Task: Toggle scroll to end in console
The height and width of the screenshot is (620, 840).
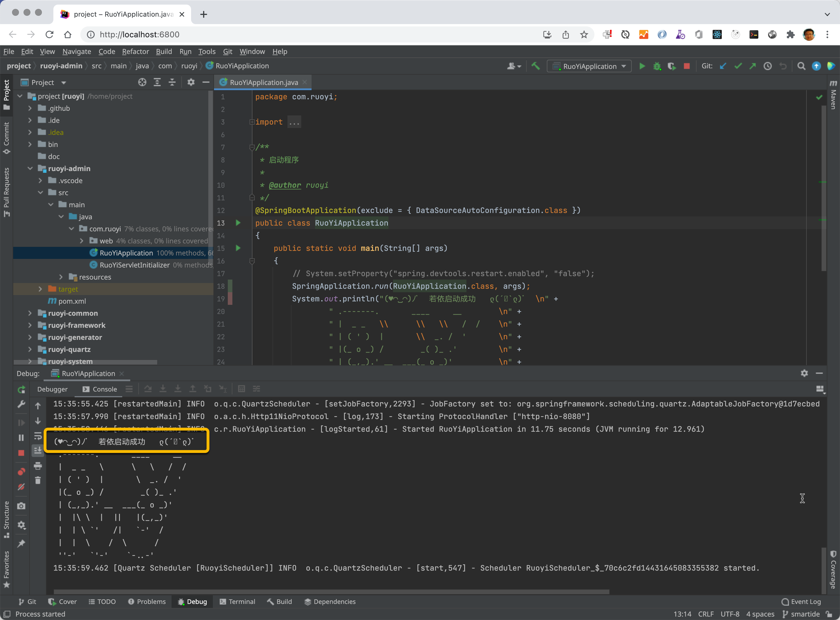Action: point(38,450)
